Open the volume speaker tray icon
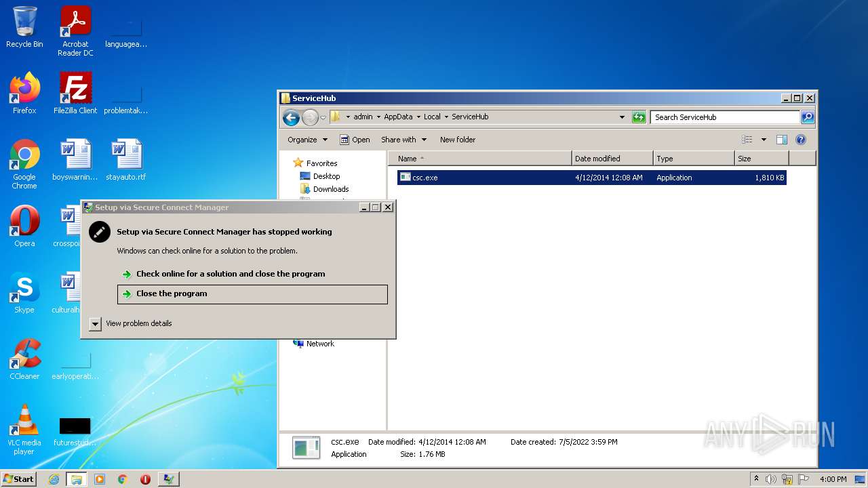 point(771,479)
